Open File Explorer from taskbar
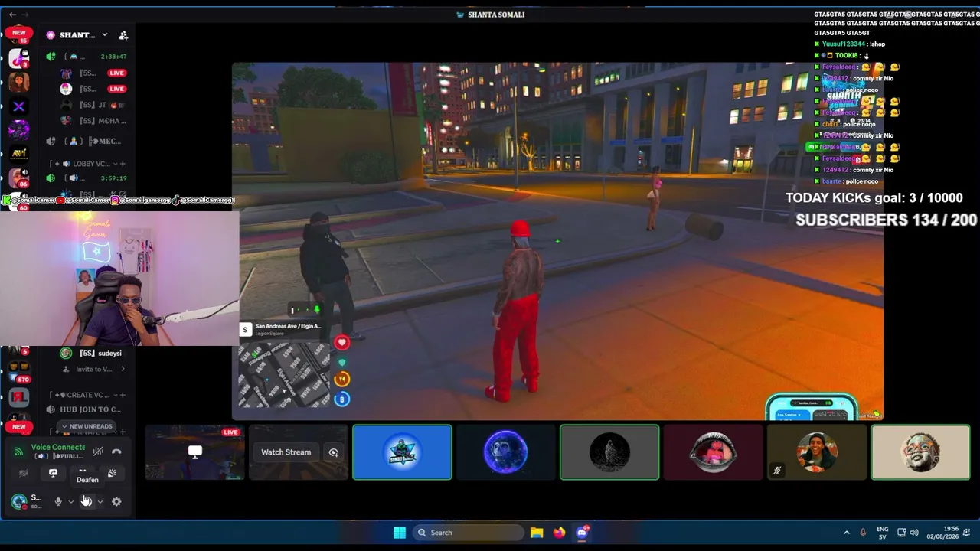Screen dimensions: 980x551 [537, 533]
